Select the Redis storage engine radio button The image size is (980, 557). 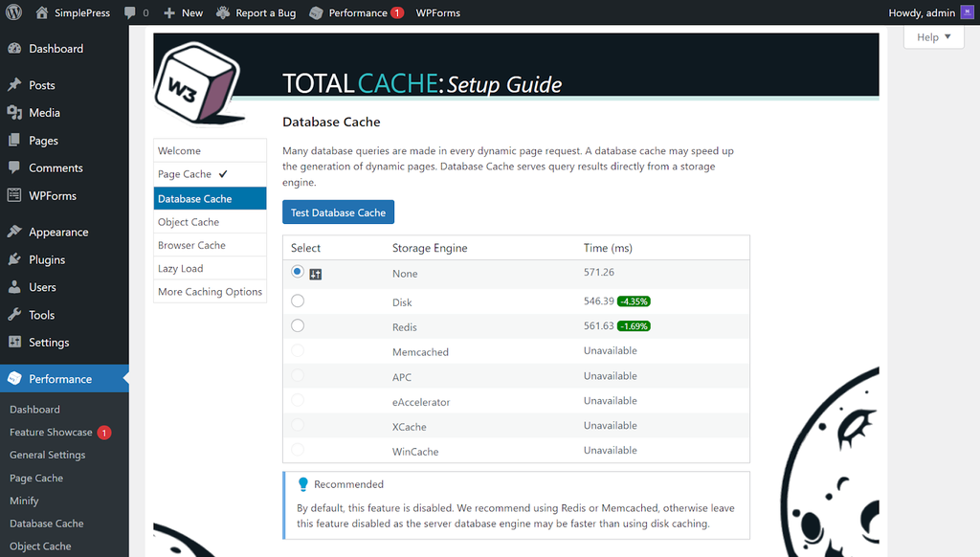point(297,325)
